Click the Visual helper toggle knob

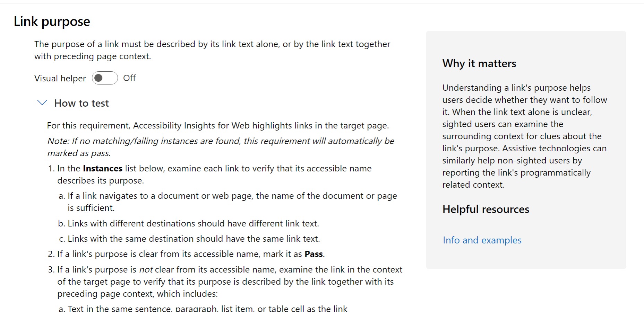[99, 78]
